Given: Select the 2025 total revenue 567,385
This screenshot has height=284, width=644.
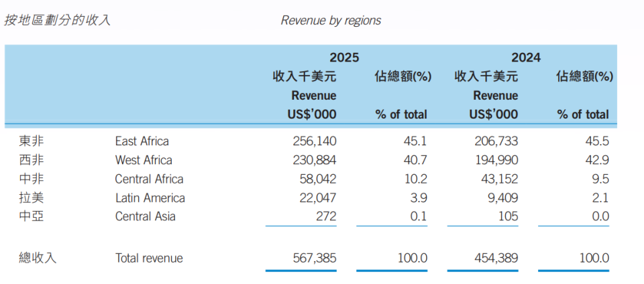Looking at the screenshot, I should pyautogui.click(x=315, y=258).
